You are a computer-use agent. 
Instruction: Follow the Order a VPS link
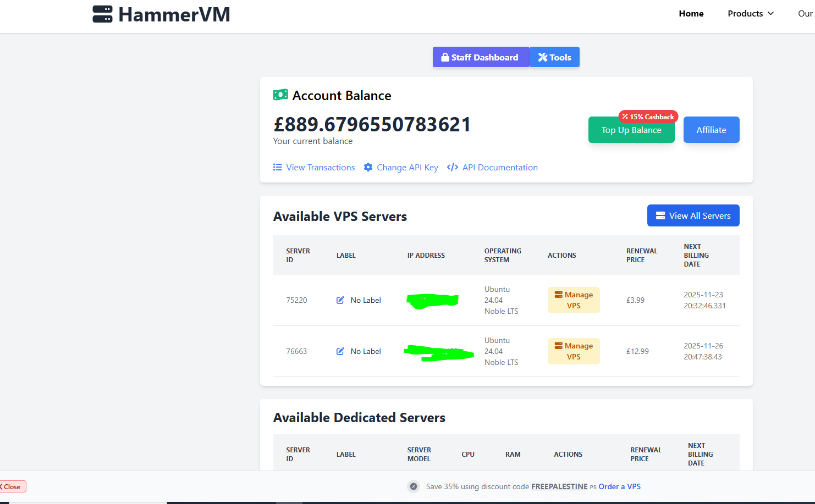tap(620, 486)
